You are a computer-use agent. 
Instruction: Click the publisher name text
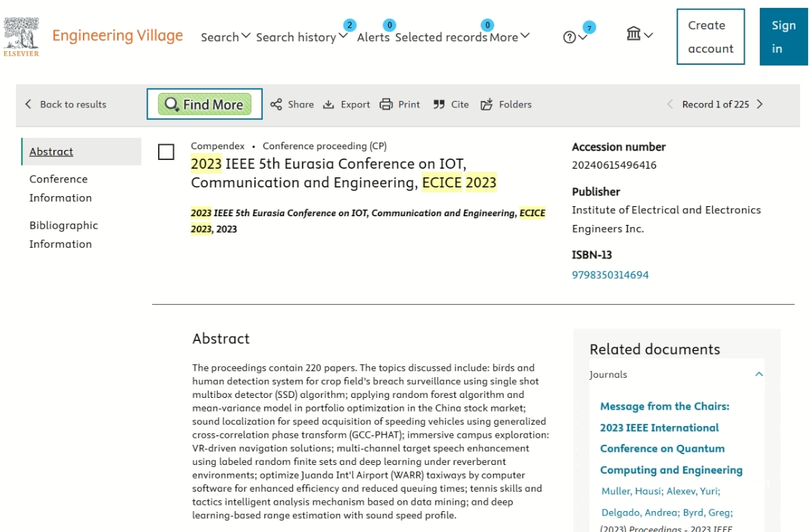coord(666,220)
